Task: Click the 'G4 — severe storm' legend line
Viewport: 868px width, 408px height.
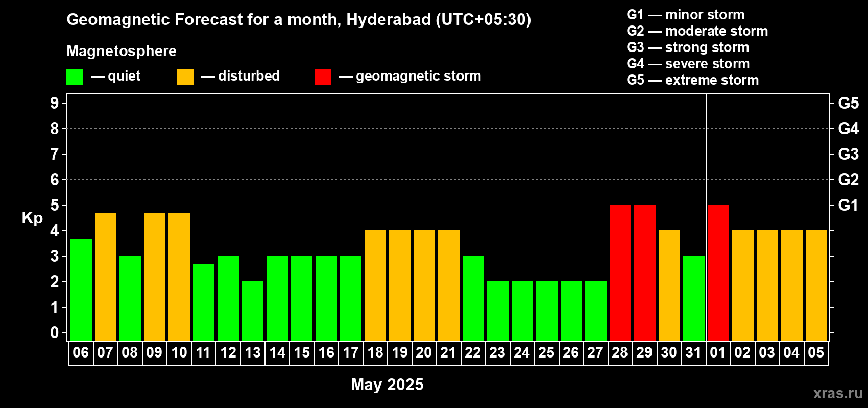Action: click(688, 64)
